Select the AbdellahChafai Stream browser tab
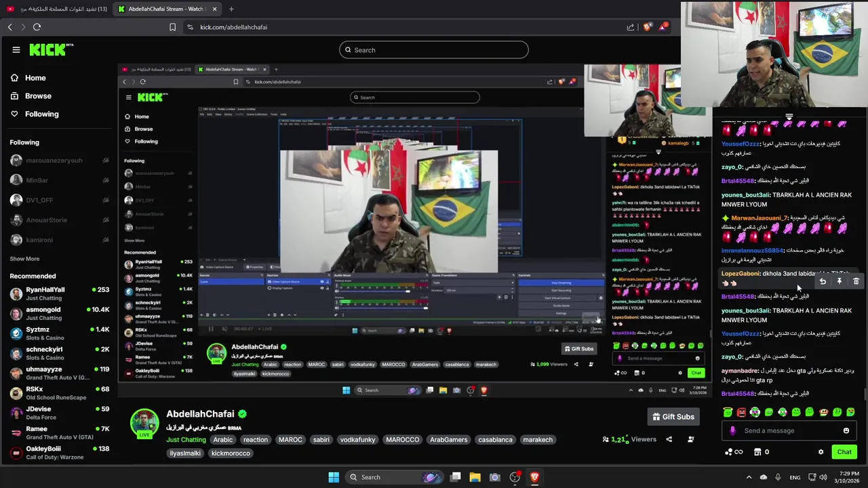Screen dimensions: 868x488 [x=167, y=9]
